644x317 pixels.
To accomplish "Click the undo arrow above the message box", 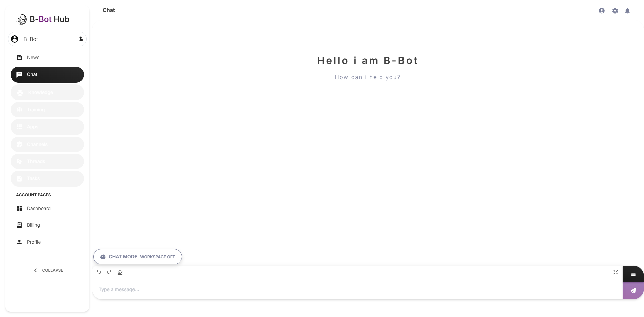I will (x=98, y=272).
